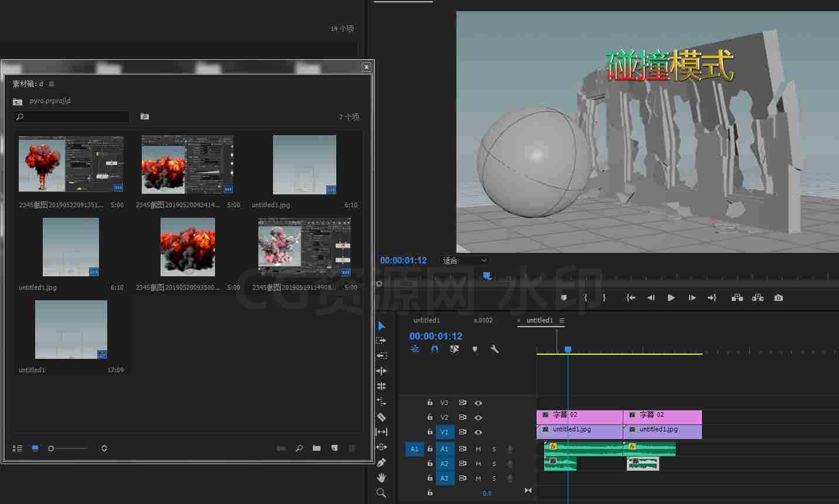Click the Extract button in Program monitor

[x=758, y=298]
